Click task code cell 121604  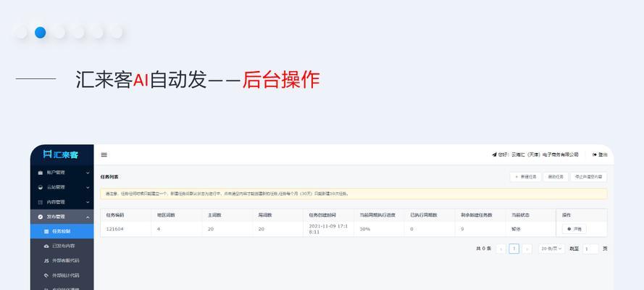[x=114, y=229]
